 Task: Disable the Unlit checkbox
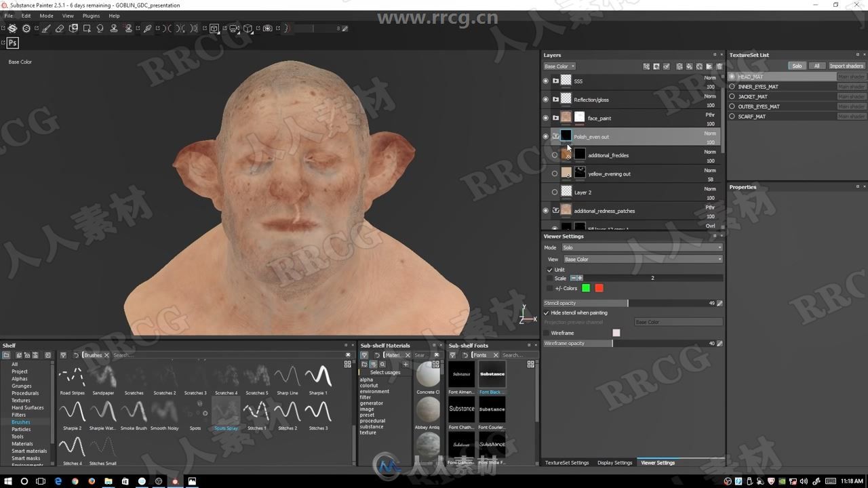[550, 270]
